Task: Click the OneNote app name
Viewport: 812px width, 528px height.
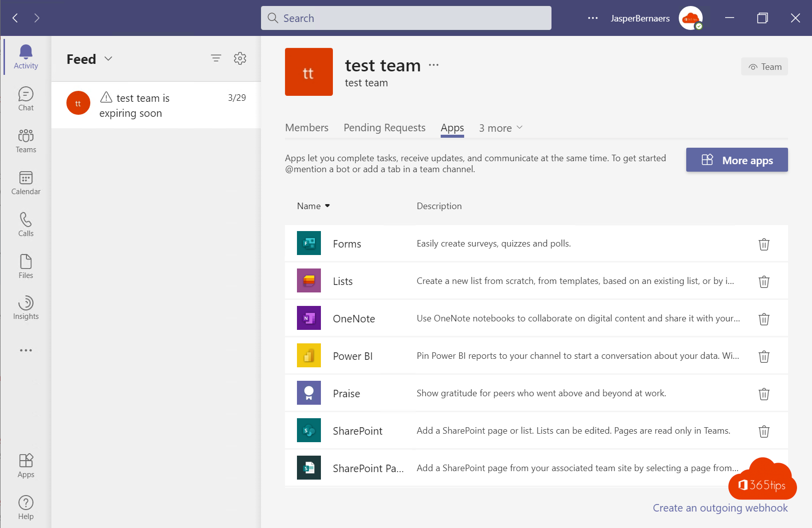Action: tap(354, 319)
